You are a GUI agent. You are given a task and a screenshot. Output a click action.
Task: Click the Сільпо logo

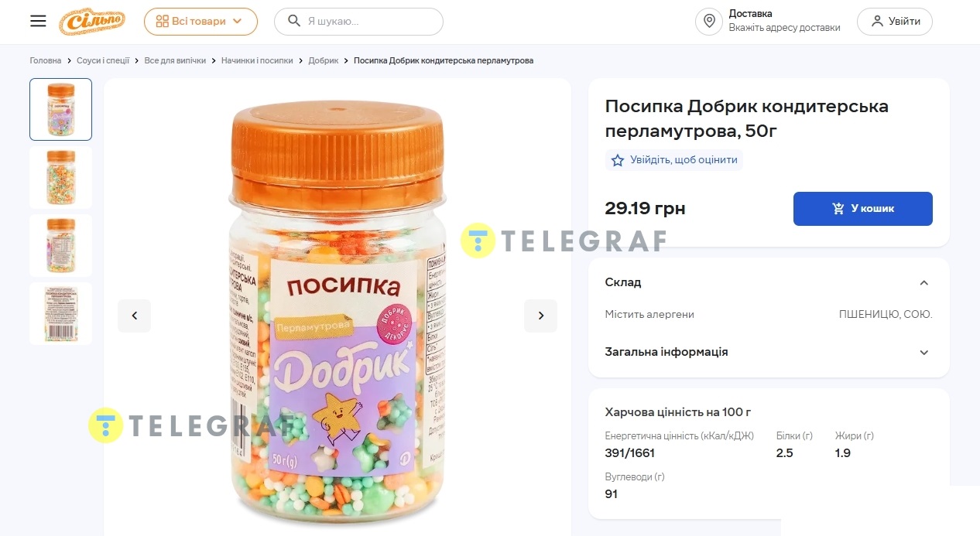click(92, 22)
